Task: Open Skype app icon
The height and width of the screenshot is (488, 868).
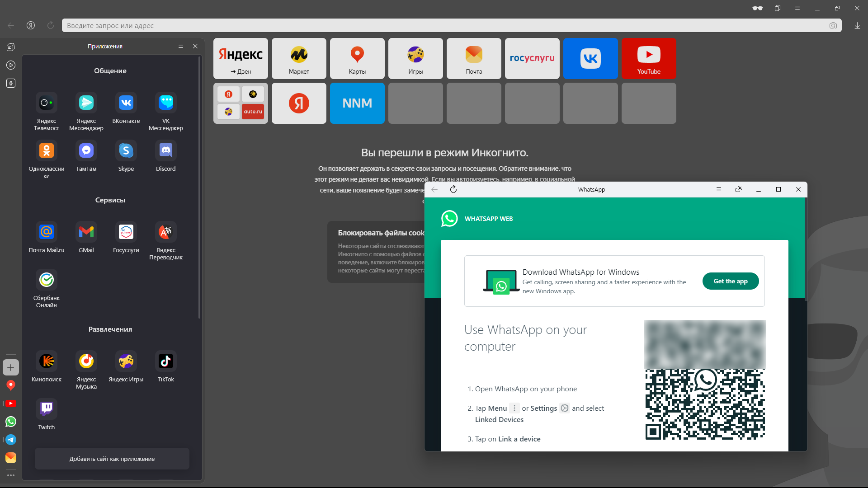Action: click(x=126, y=155)
